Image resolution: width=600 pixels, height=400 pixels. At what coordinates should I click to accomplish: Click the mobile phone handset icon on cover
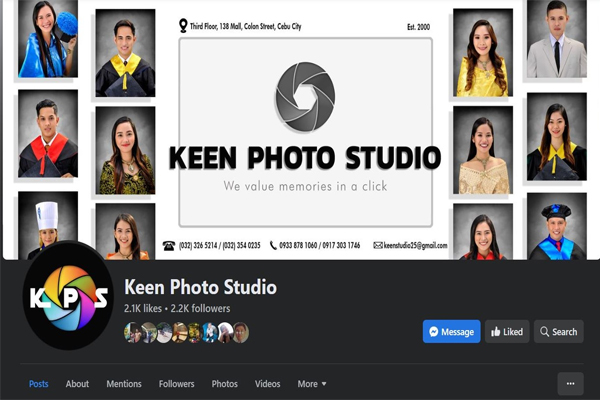[273, 245]
